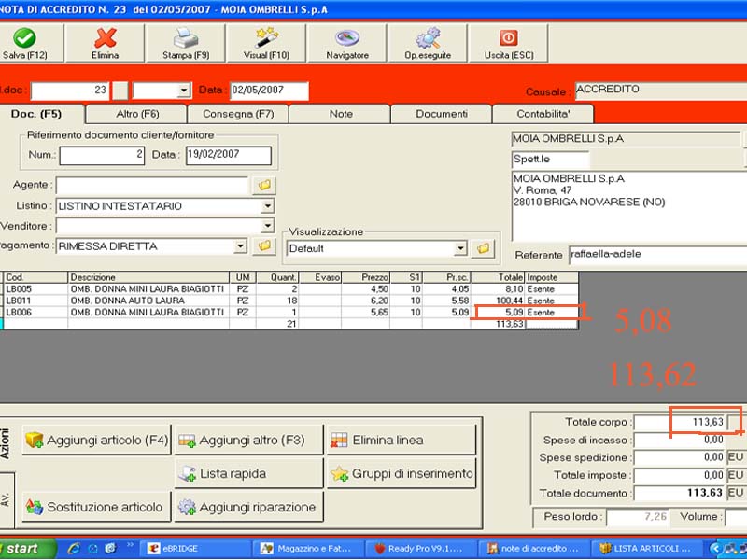Switch to Magazzino e Fat... taskbar window
Viewport: 747px width, 560px height.
coord(308,549)
